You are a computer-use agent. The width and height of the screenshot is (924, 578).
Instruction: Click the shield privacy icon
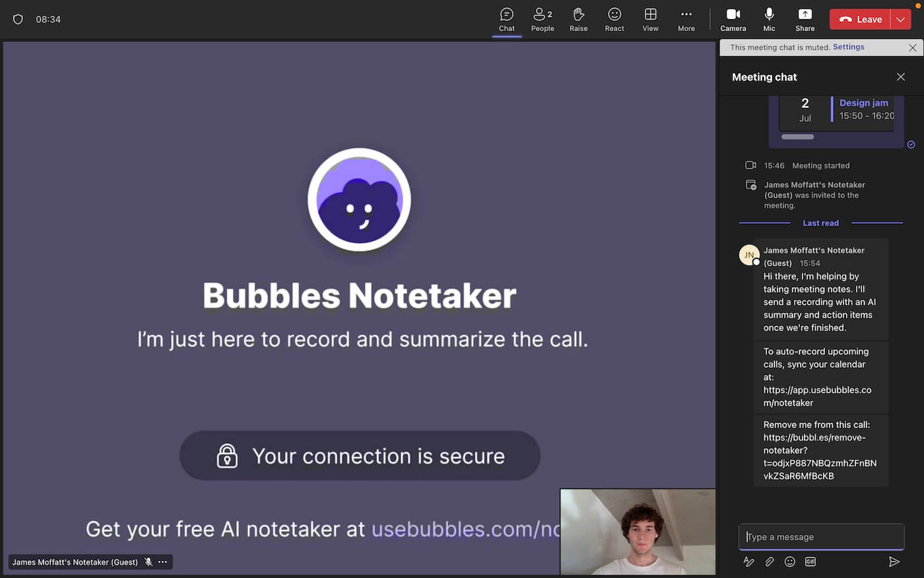pos(18,19)
